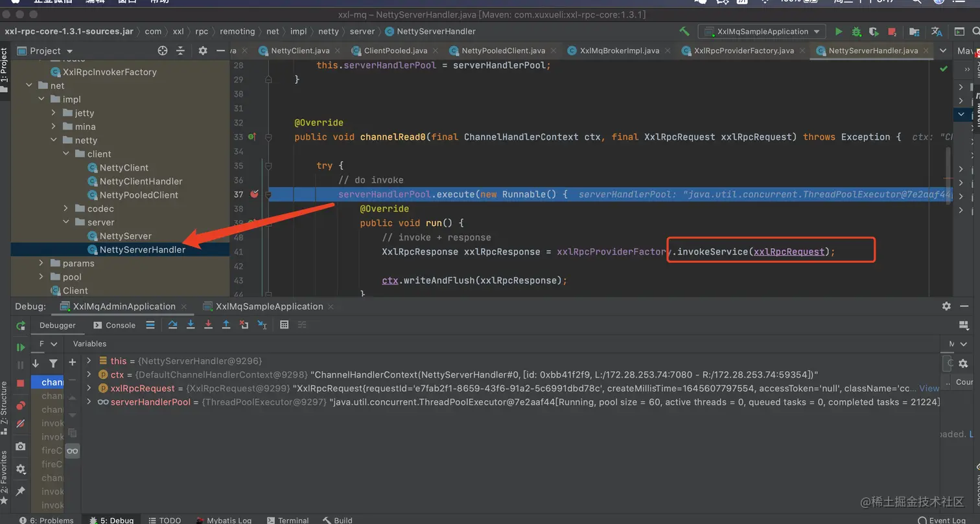Click the green Debug bug icon
Image resolution: width=980 pixels, height=524 pixels.
(x=856, y=31)
